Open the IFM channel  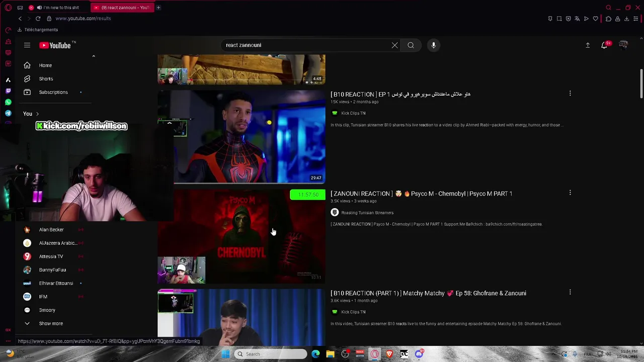[43, 297]
